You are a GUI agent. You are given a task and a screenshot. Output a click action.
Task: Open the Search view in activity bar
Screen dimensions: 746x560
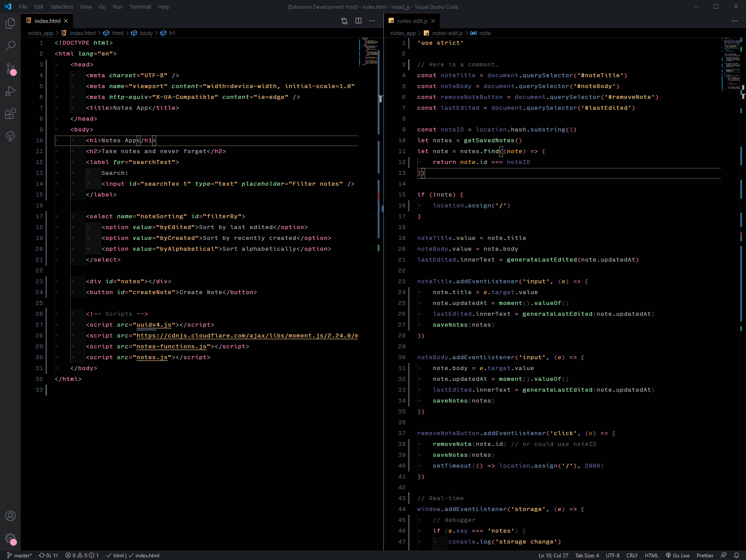click(x=10, y=46)
